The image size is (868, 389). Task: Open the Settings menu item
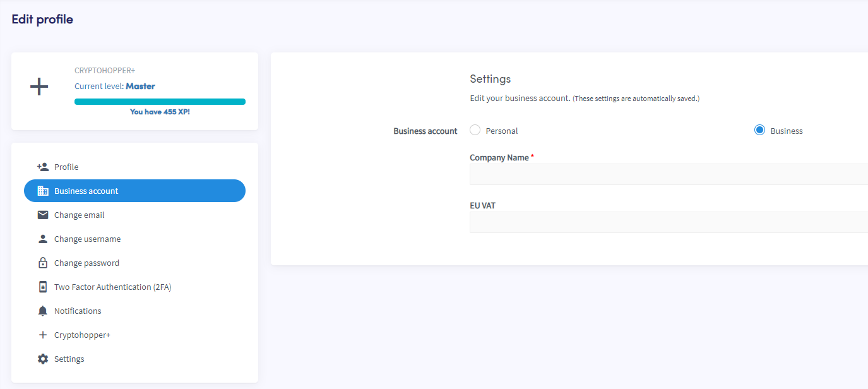[x=134, y=359]
